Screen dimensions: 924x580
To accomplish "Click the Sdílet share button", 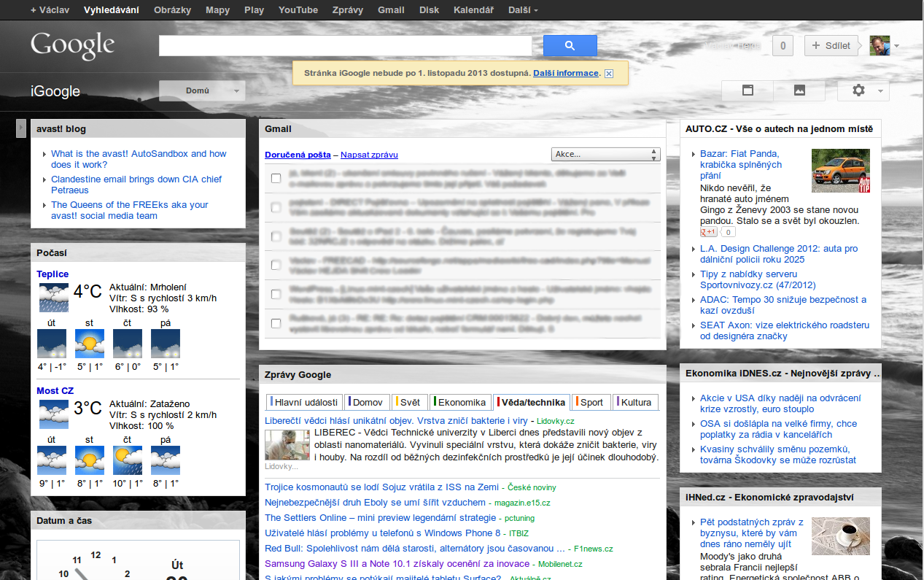I will point(831,45).
